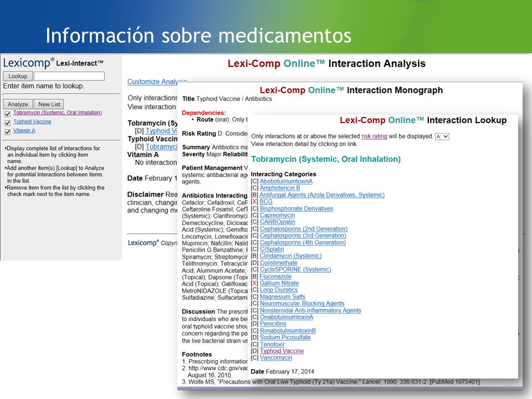
Task: Click the Lexi-Comp Online Interaction Monograph title
Action: (351, 90)
